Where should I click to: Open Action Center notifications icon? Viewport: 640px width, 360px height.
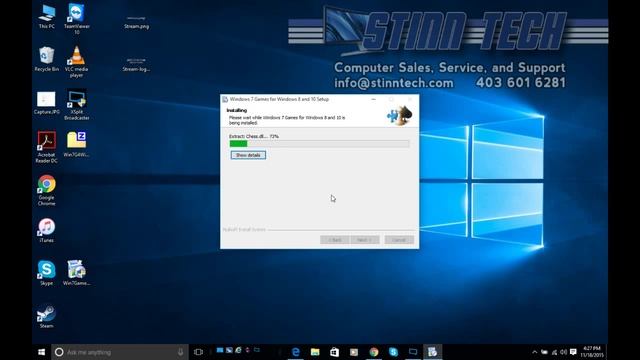coord(573,352)
